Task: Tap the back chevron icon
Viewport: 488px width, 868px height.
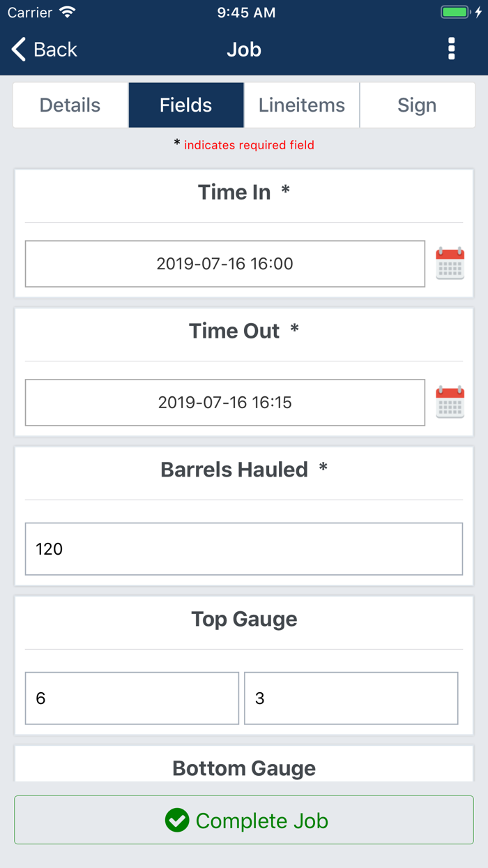Action: pyautogui.click(x=17, y=49)
